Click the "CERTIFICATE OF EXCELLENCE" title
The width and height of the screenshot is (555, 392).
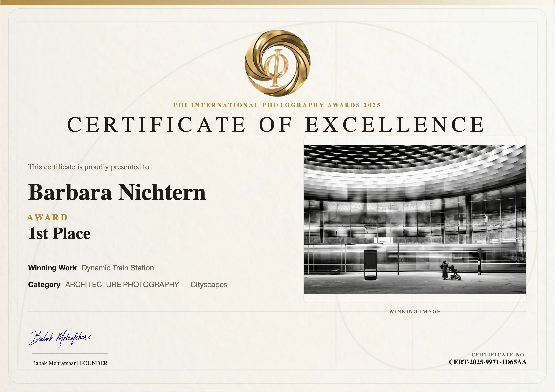coord(276,125)
